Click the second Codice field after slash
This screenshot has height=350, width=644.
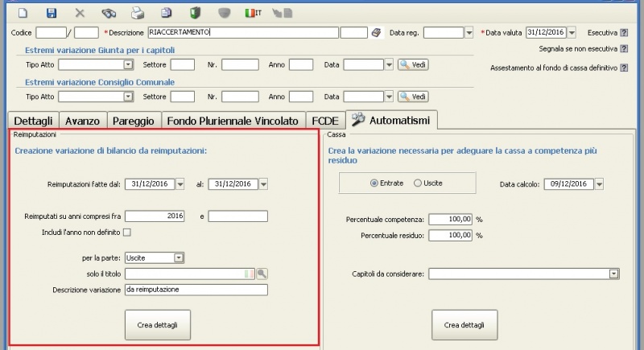coord(86,32)
